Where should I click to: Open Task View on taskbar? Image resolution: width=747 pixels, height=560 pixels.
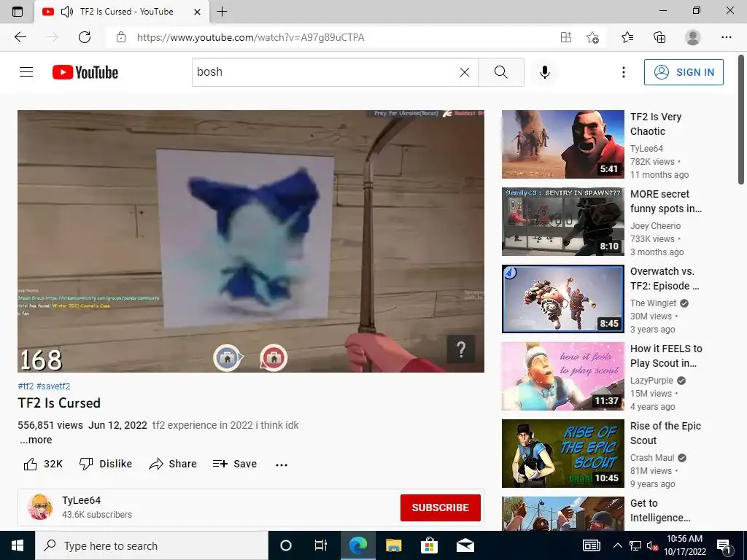[x=321, y=545]
